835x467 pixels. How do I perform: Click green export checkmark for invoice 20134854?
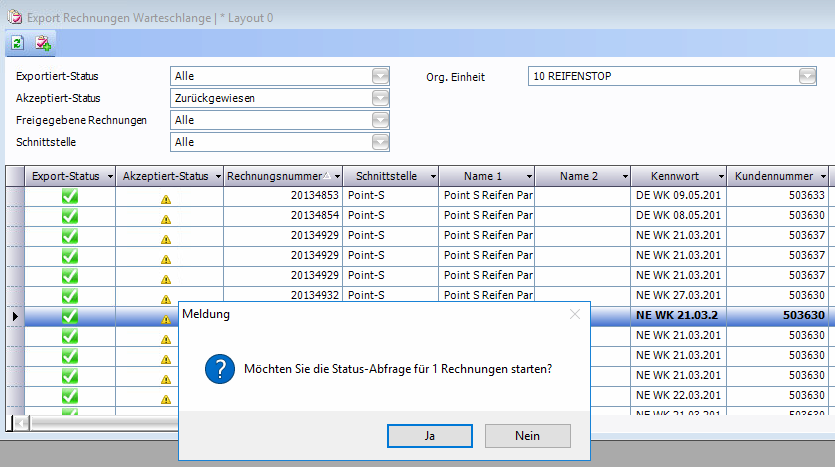click(70, 215)
